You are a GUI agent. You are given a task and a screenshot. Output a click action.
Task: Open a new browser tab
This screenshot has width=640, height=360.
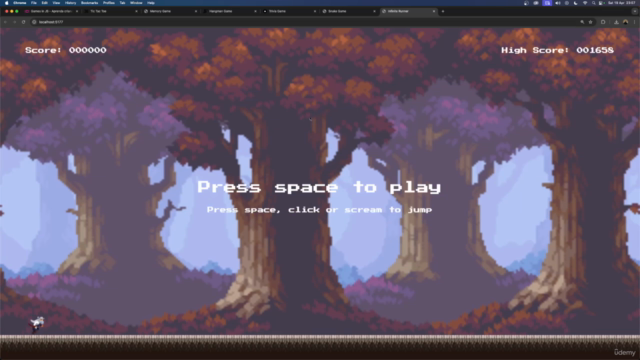pos(443,11)
